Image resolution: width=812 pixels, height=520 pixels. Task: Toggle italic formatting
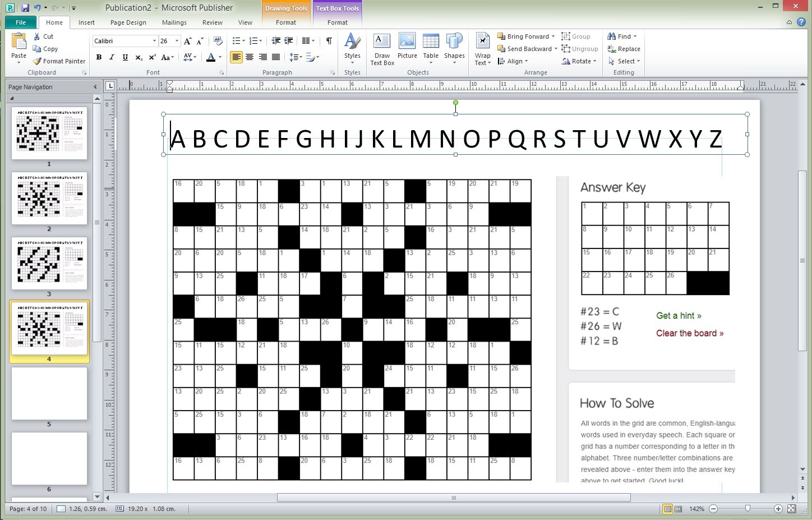112,57
